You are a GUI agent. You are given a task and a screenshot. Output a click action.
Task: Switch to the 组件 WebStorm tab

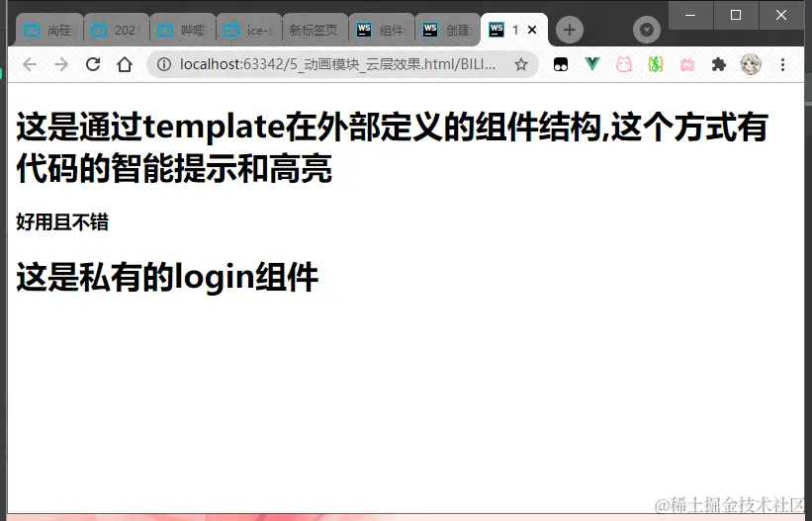[381, 30]
